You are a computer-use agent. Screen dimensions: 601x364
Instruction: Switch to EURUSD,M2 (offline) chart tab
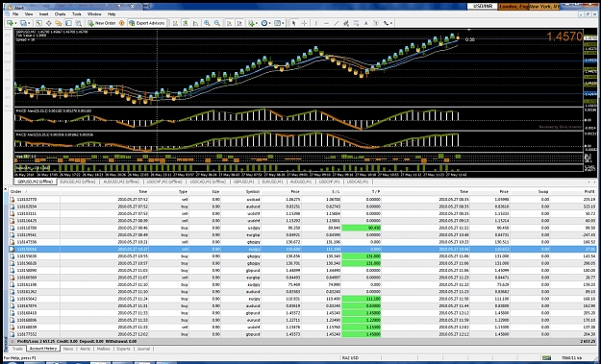tap(78, 182)
